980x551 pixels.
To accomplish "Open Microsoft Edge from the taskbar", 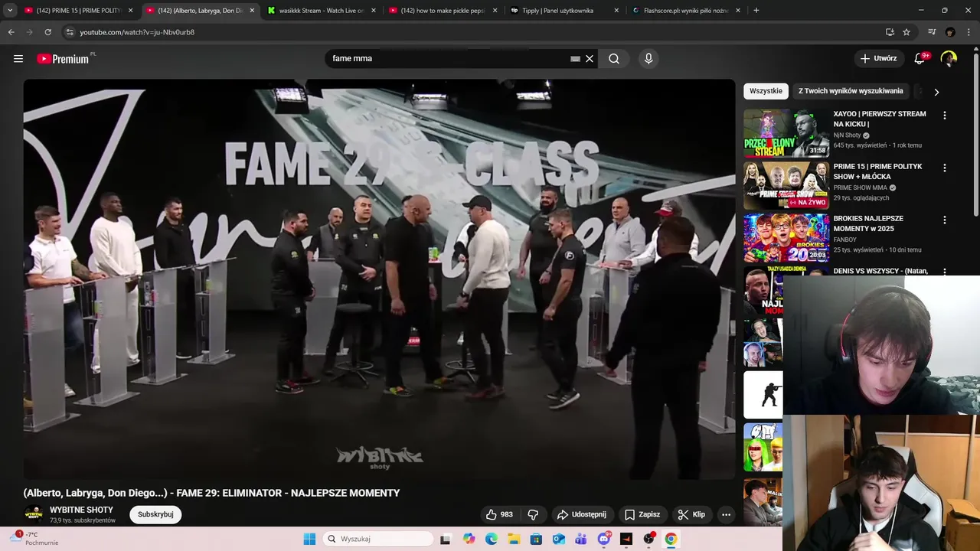I will pos(492,539).
